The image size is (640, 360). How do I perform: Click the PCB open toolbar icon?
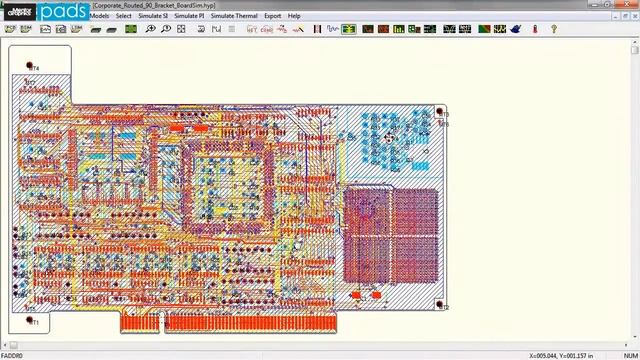[10, 29]
